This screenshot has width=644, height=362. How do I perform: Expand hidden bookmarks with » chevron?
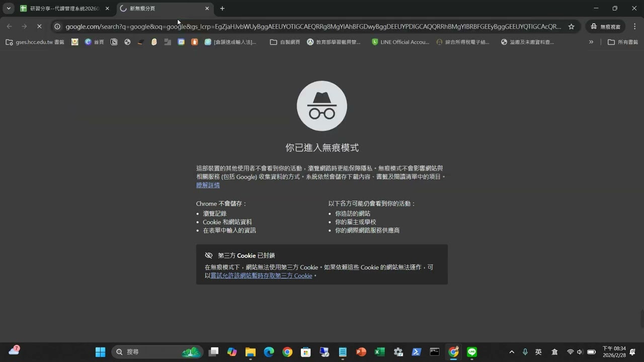591,42
